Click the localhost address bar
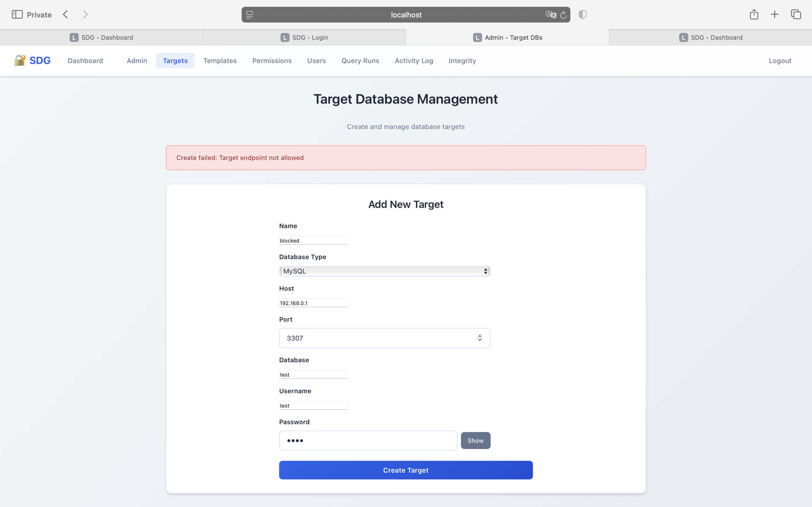The height and width of the screenshot is (507, 812). click(x=406, y=15)
